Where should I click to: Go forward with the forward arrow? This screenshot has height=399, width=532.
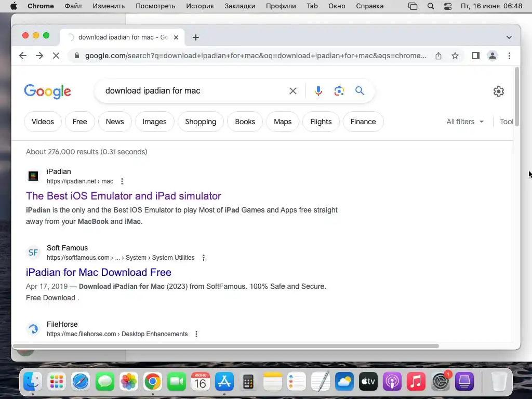coord(39,56)
